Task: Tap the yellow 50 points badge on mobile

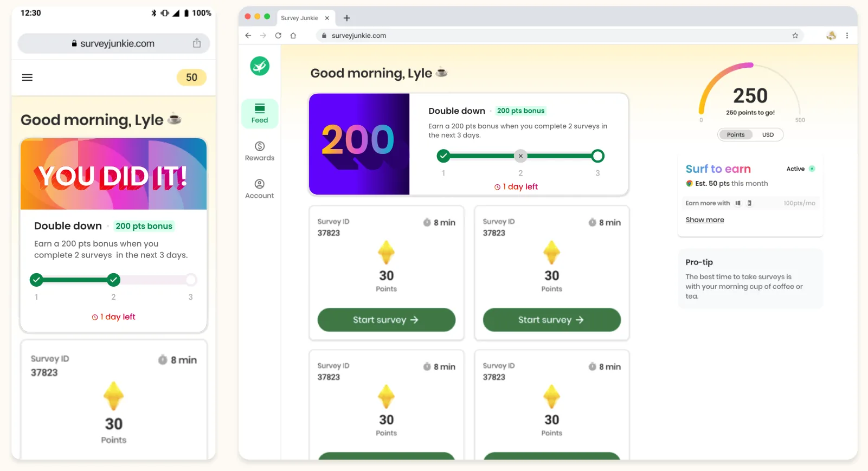Action: tap(191, 78)
